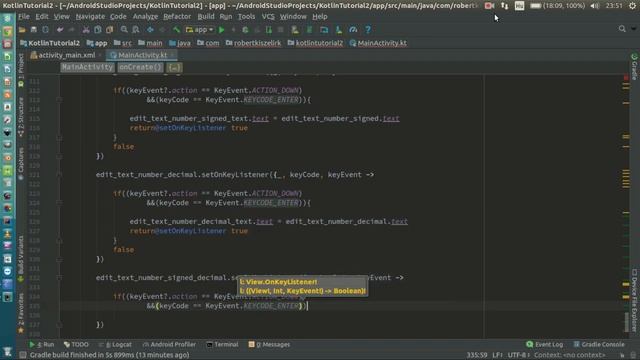
Task: Collapse the fold end marker at line 337
Action: pos(59,324)
